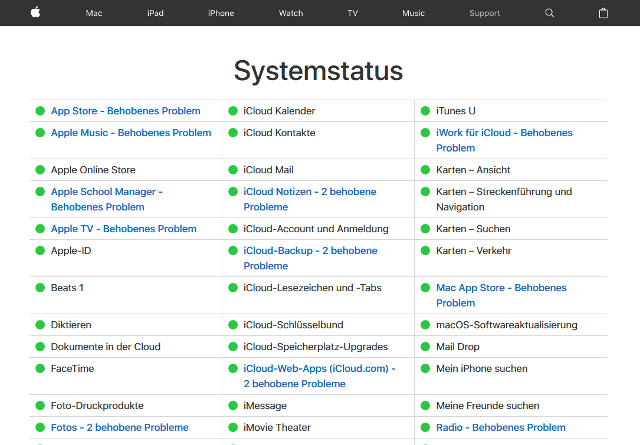The width and height of the screenshot is (640, 445).
Task: Click green status dot beside macOS-Softwareaktualisierung
Action: click(425, 325)
